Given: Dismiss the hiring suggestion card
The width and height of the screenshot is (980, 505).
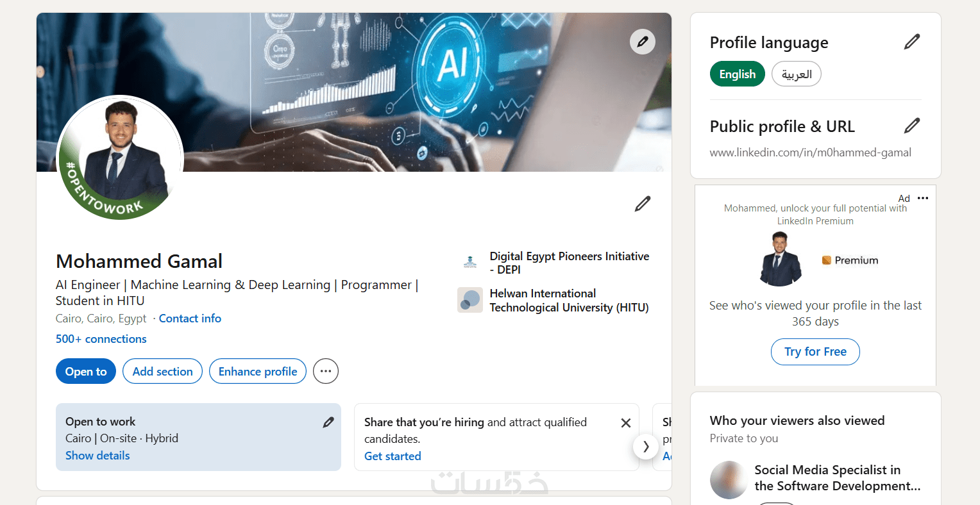Looking at the screenshot, I should tap(626, 423).
